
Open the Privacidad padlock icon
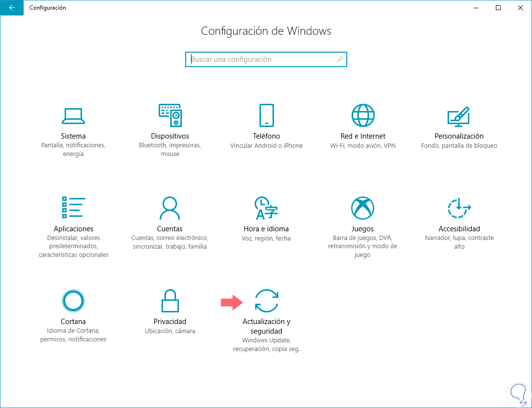170,301
